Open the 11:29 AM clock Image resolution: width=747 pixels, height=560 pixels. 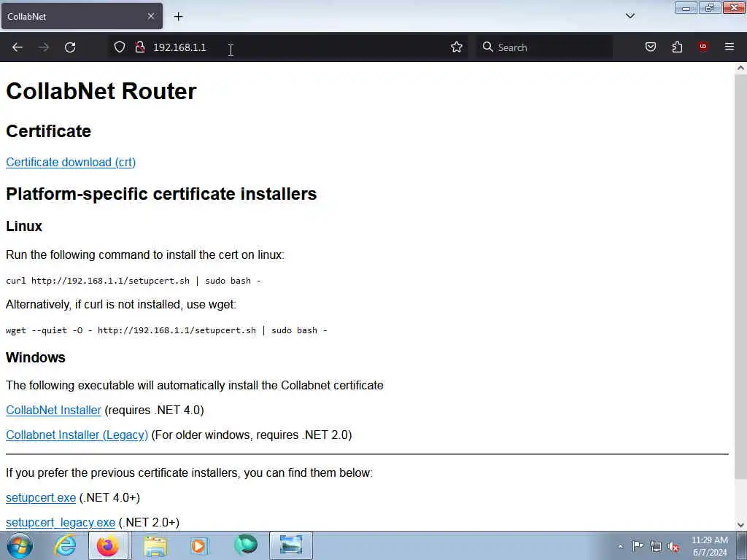709,546
